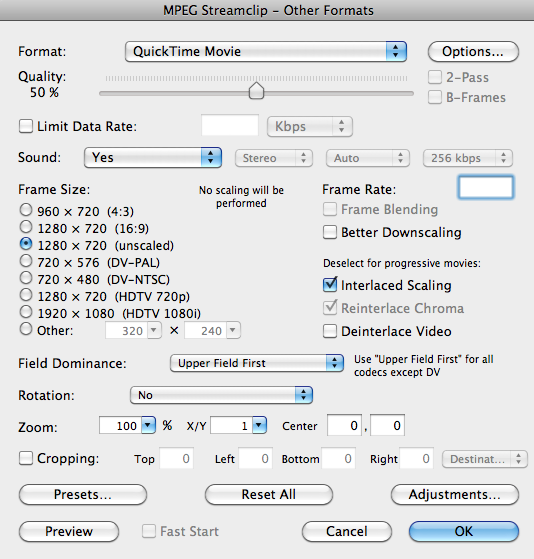Select the 960 × 720 (4:3) frame size
This screenshot has width=534, height=559.
26,210
